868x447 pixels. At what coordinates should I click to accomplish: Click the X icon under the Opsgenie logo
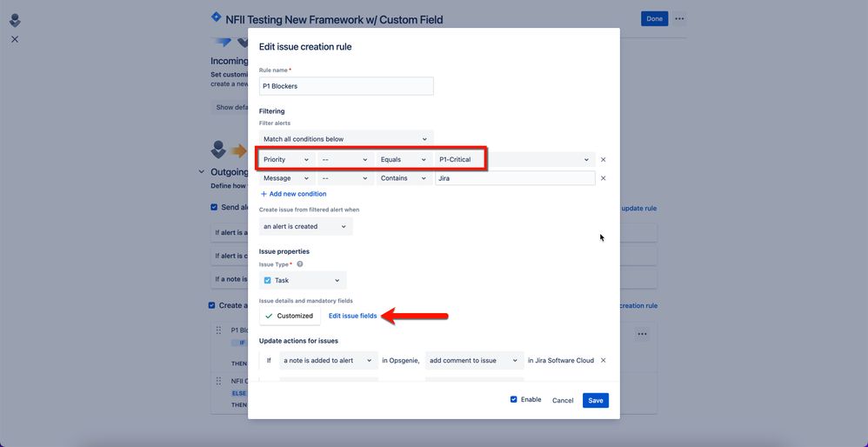tap(15, 39)
